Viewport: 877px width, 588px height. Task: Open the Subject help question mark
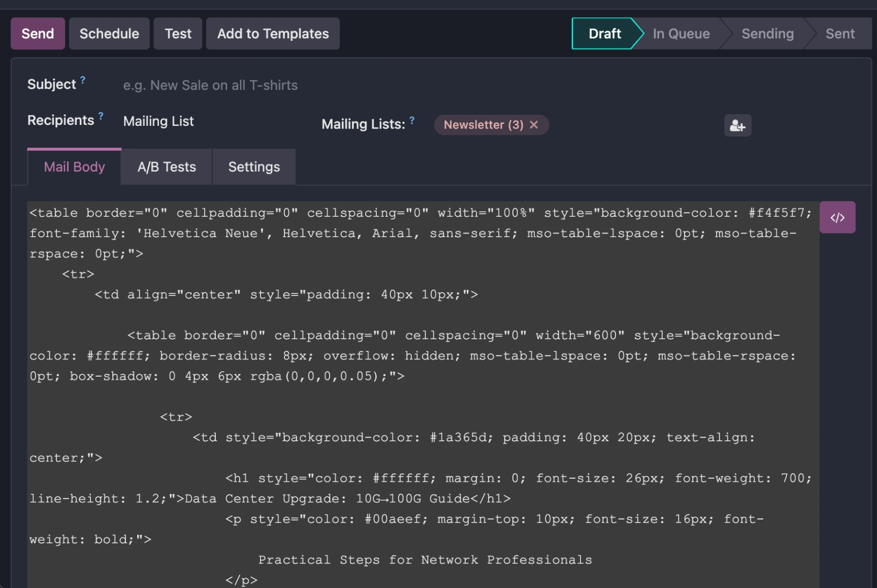pos(83,79)
